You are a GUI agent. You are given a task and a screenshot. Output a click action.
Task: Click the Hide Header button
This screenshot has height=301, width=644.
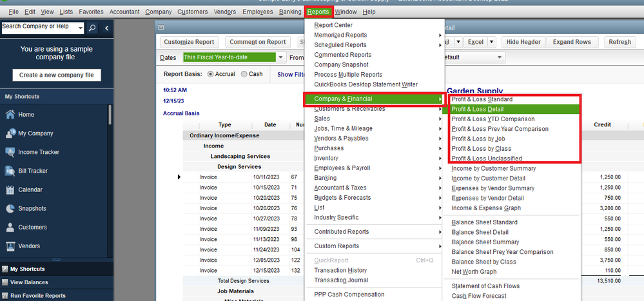pos(523,42)
